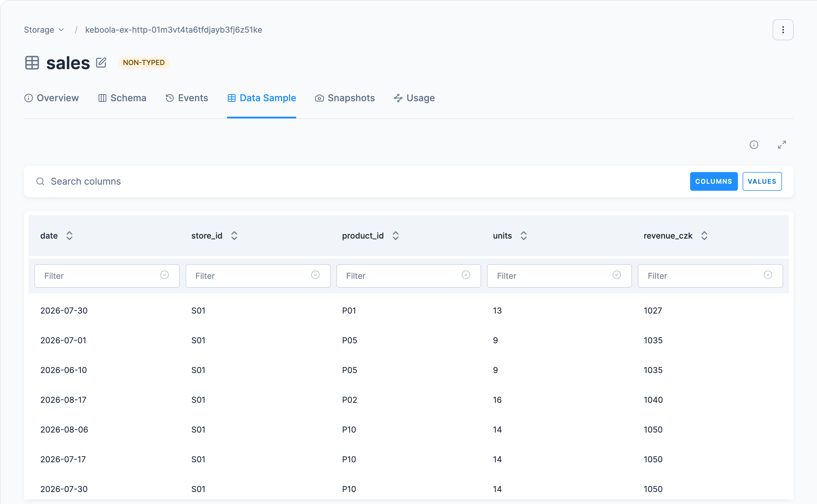The image size is (817, 504).
Task: Click the product_id Filter input
Action: [x=408, y=276]
